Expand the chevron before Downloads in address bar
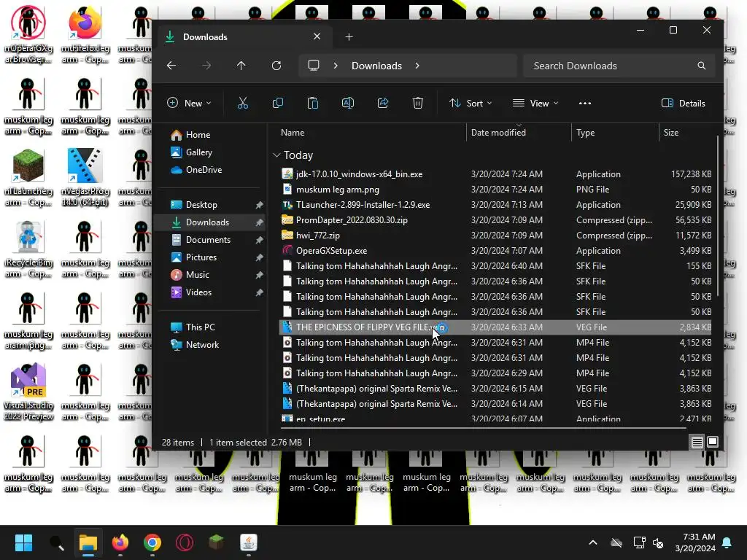The image size is (747, 560). tap(336, 66)
